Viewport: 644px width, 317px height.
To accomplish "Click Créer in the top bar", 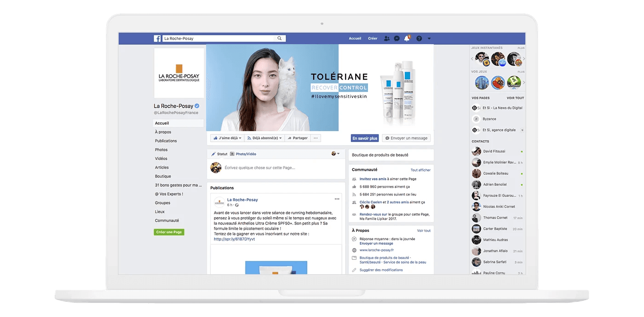I will pos(373,39).
